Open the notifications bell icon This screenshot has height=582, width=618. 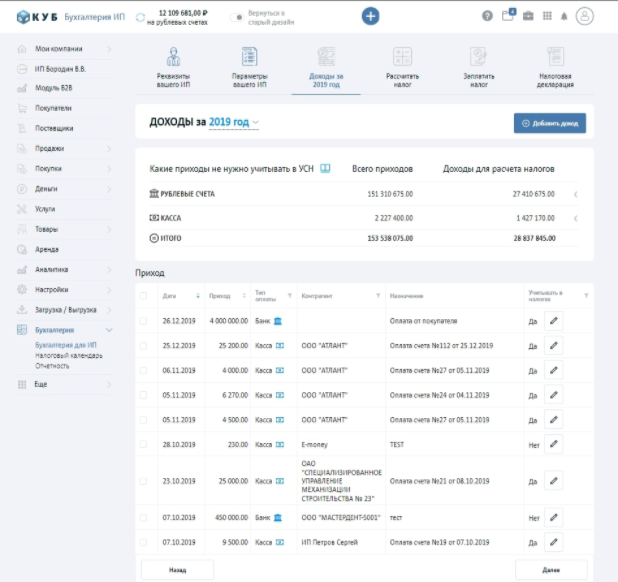click(563, 16)
